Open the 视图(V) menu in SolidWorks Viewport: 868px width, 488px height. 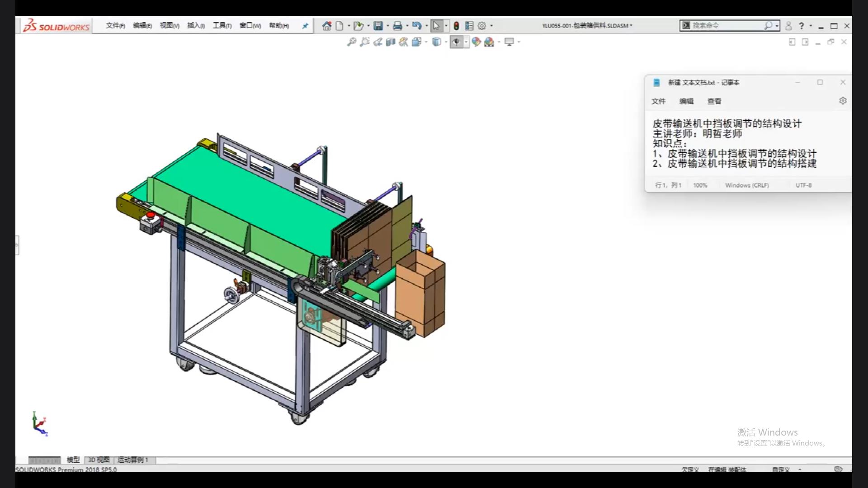click(170, 26)
